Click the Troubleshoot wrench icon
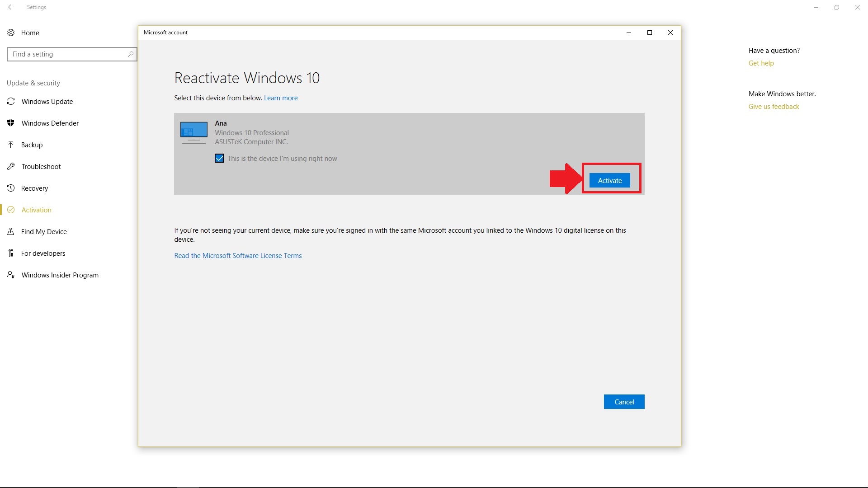The image size is (868, 488). pyautogui.click(x=11, y=166)
